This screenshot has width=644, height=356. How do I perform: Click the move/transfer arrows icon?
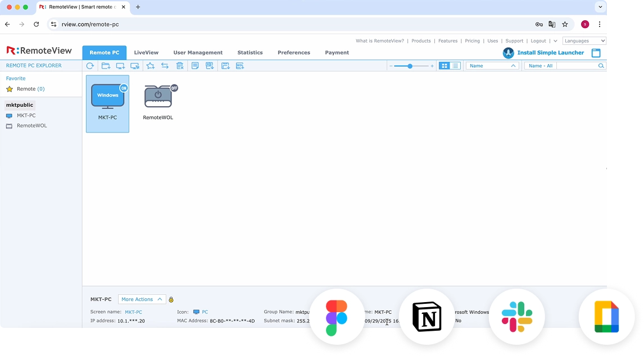click(165, 66)
